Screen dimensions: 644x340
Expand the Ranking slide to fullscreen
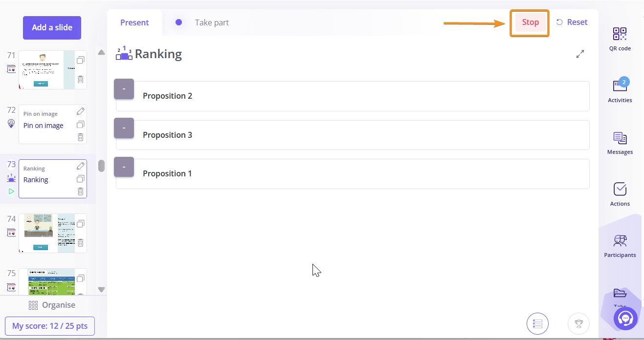click(x=580, y=54)
